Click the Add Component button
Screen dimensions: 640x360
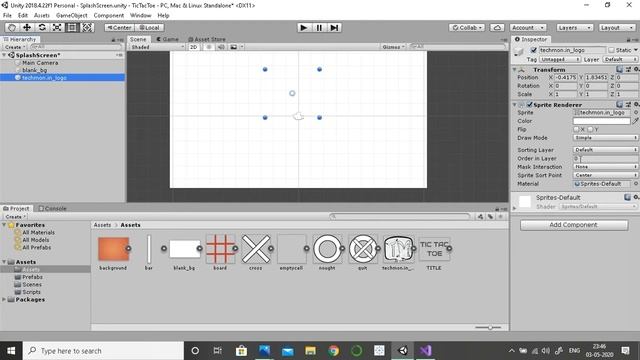click(574, 225)
